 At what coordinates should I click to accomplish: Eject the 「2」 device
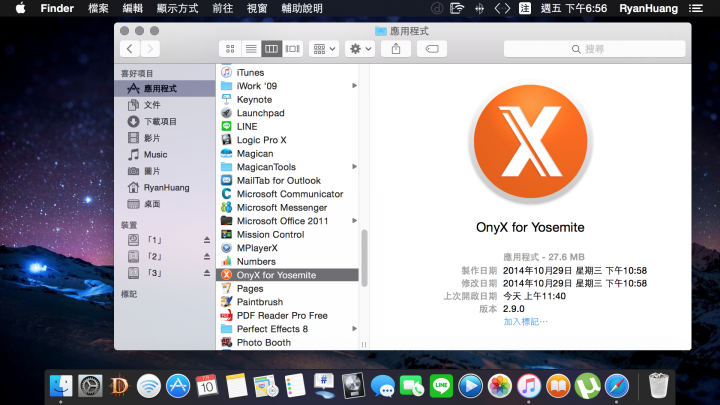tap(207, 257)
